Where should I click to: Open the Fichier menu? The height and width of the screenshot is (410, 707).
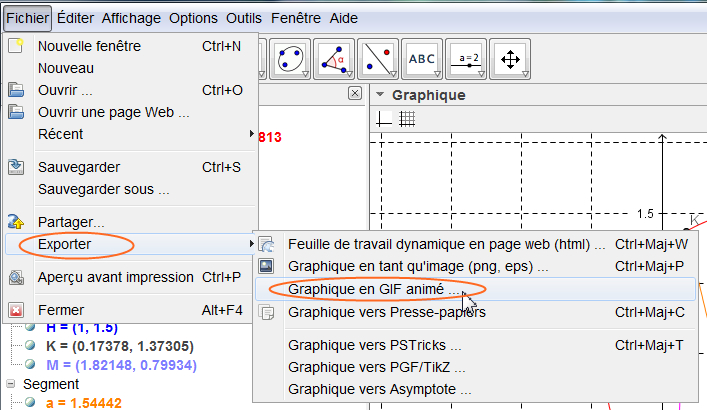[x=28, y=18]
